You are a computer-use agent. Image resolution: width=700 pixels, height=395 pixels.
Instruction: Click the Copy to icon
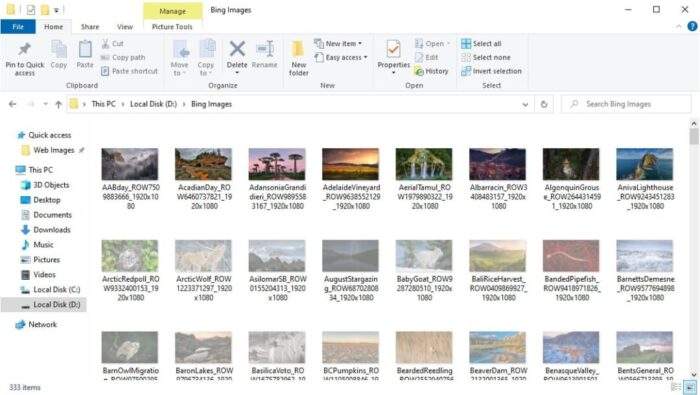(x=207, y=49)
